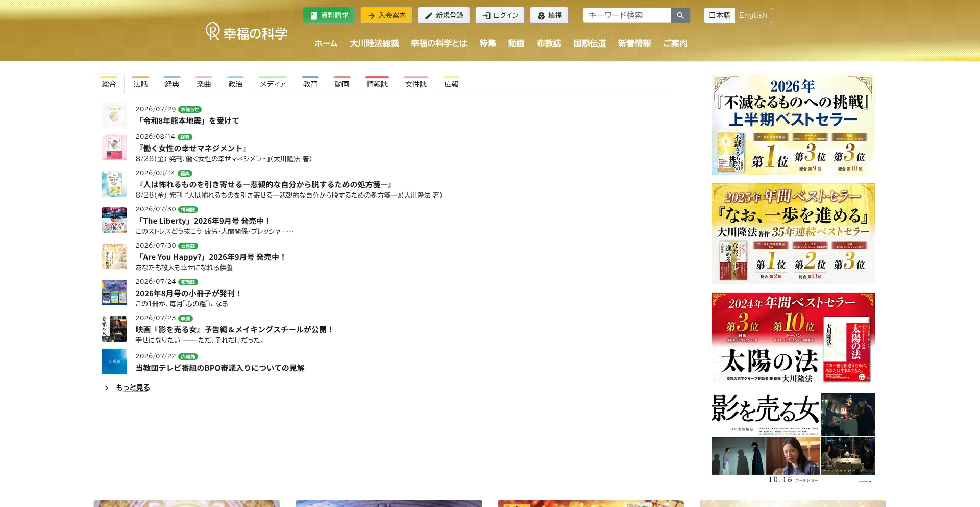Screen dimensions: 980x507
Task: Select the 経典 tab
Action: click(172, 84)
